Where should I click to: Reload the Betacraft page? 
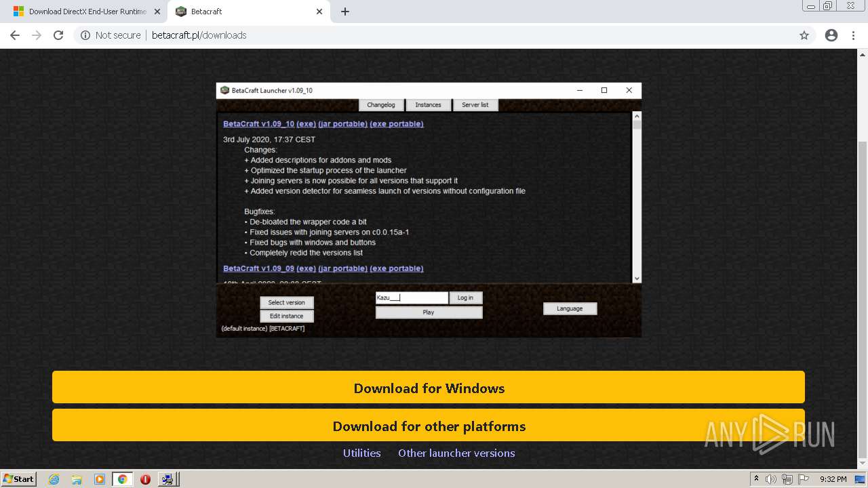(x=58, y=35)
